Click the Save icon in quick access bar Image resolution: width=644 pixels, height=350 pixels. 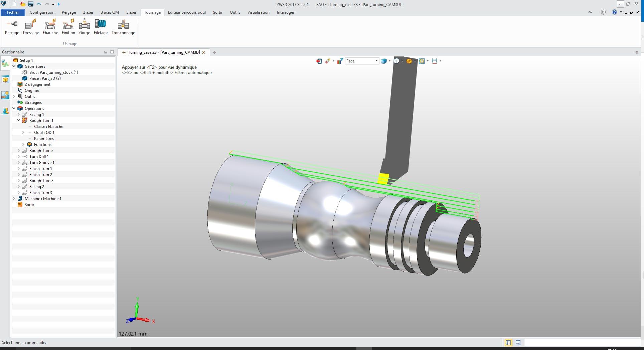tap(31, 4)
